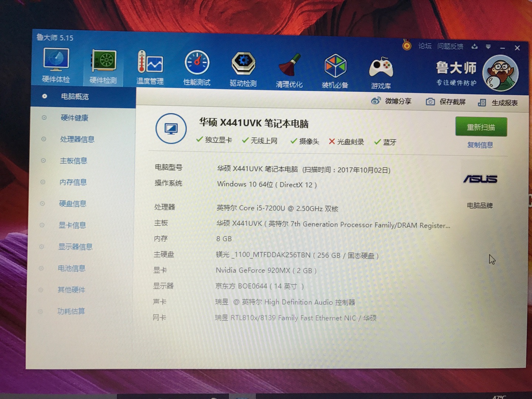
Task: Open 驱动检测 driver detection
Action: click(x=243, y=69)
